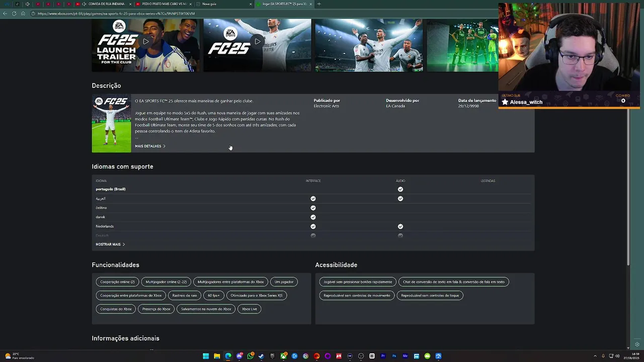Click Reproduzível sem controles de toque tag
This screenshot has width=644, height=362.
430,296
